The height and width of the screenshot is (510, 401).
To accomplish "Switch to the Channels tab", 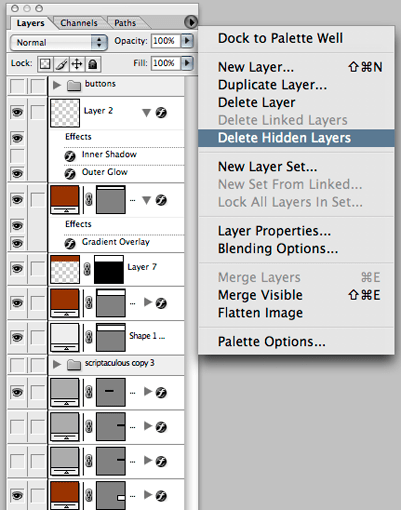I will tap(79, 23).
